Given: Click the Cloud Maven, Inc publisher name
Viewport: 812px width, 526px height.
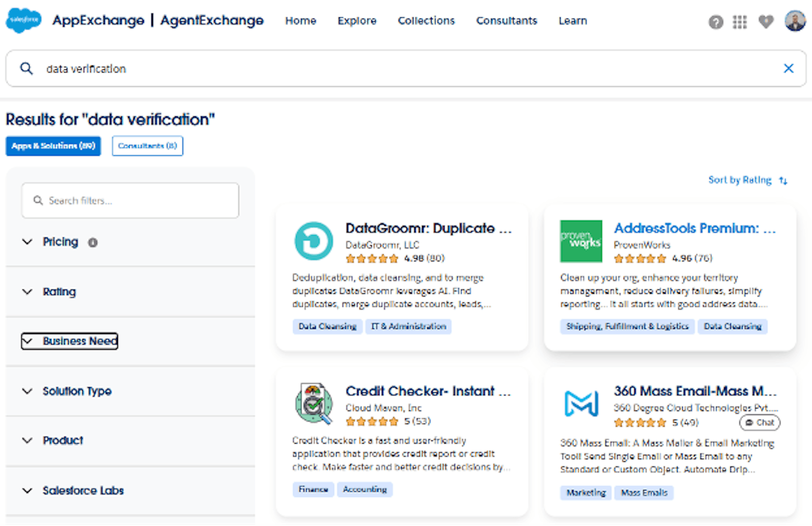Looking at the screenshot, I should point(384,408).
